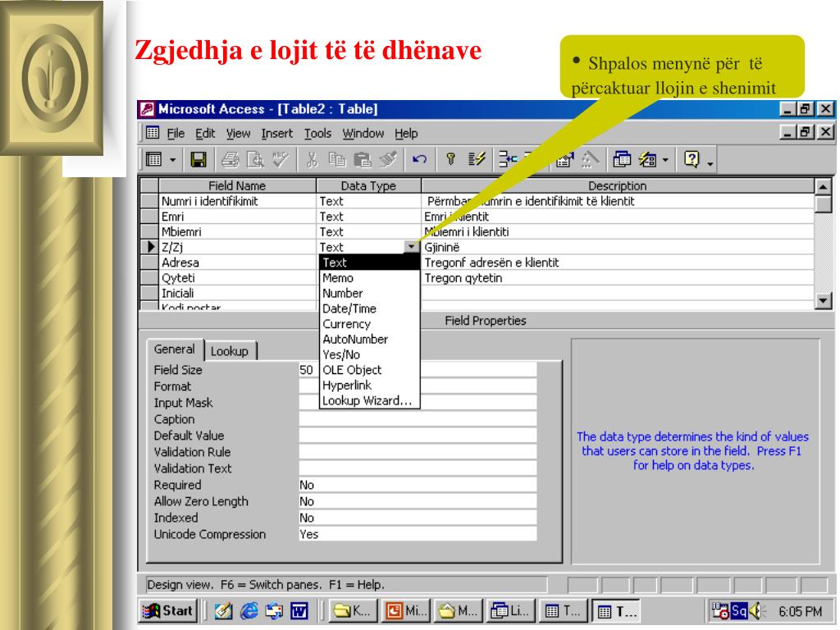Open the View button dropdown arrow

click(x=172, y=160)
